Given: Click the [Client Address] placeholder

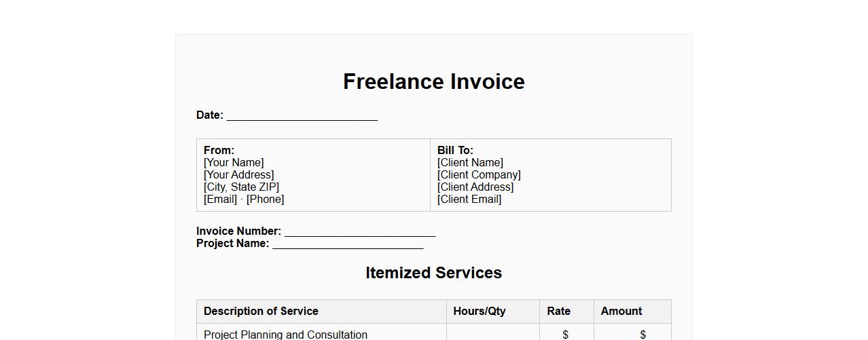Looking at the screenshot, I should (475, 187).
